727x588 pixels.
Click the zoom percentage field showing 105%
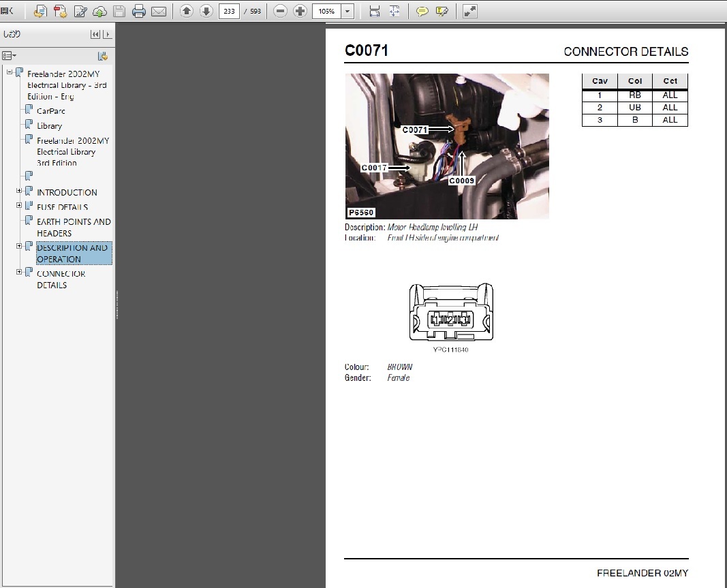(327, 11)
